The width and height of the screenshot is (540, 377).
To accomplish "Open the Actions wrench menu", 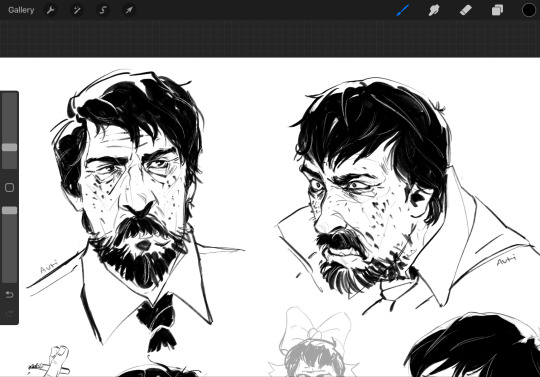I will click(x=50, y=10).
